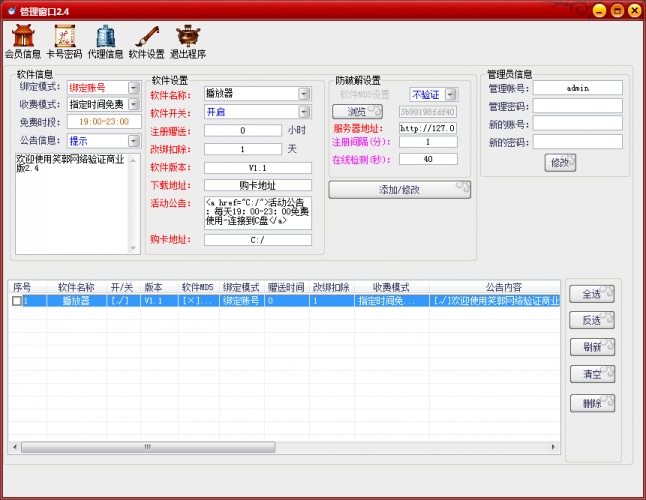Click the table's horizontal scrollbar thumb
The image size is (646, 500).
[x=145, y=447]
